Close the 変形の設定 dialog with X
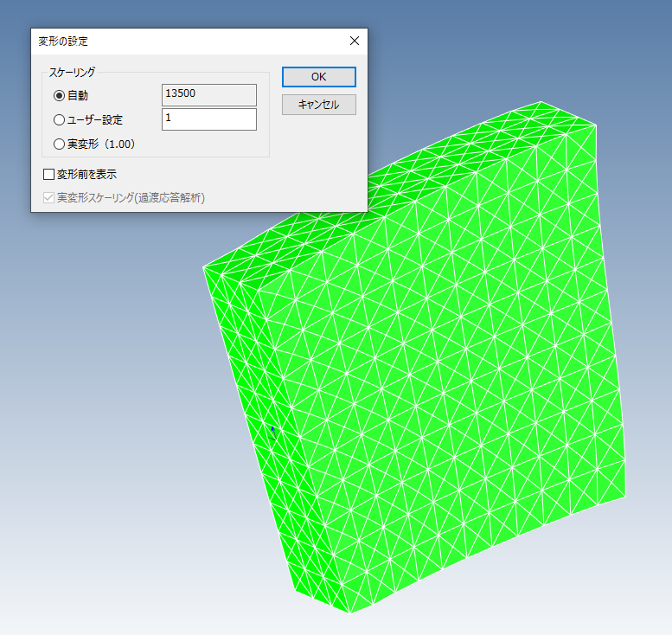 354,41
